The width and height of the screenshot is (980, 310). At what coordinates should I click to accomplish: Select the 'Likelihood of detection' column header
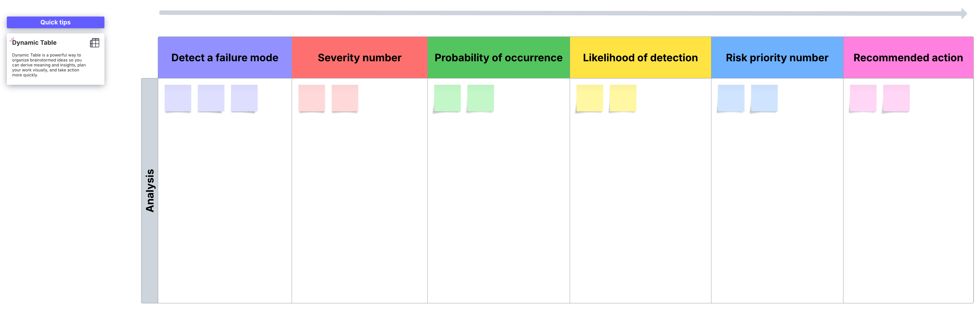pyautogui.click(x=640, y=57)
